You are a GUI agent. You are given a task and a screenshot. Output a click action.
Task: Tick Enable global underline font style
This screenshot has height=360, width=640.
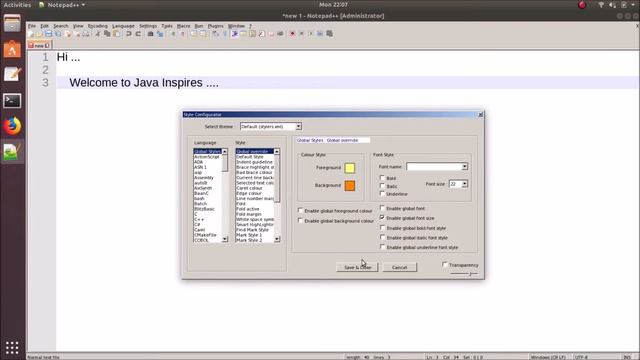tap(382, 247)
